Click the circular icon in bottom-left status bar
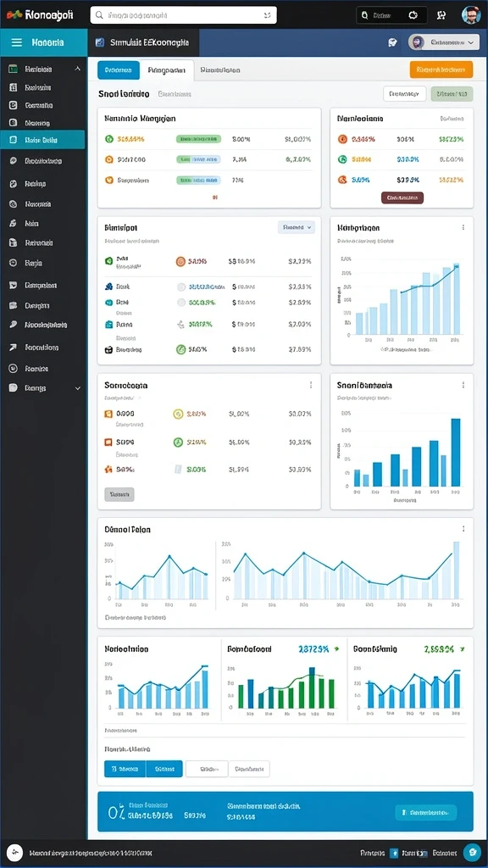The height and width of the screenshot is (868, 488). tap(14, 853)
